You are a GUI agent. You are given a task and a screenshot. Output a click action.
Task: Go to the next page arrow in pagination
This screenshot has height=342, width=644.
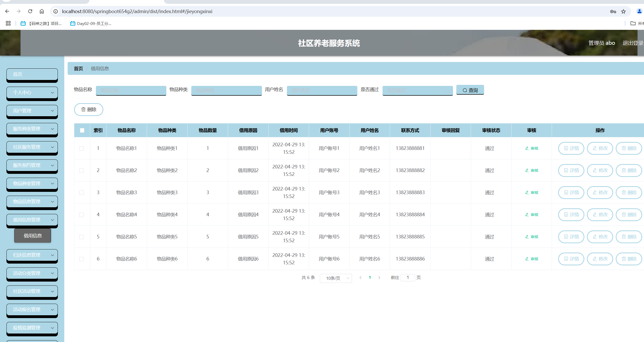[x=379, y=278]
